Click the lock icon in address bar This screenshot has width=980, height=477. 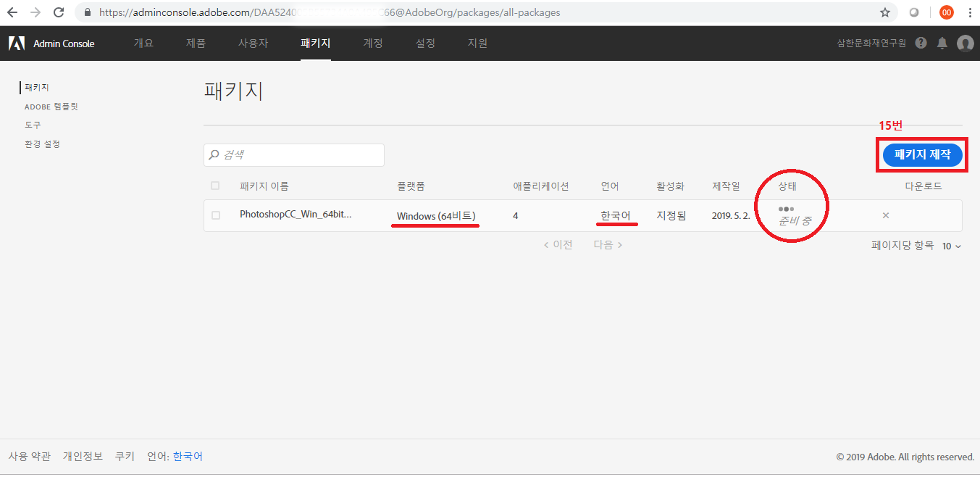(x=88, y=12)
